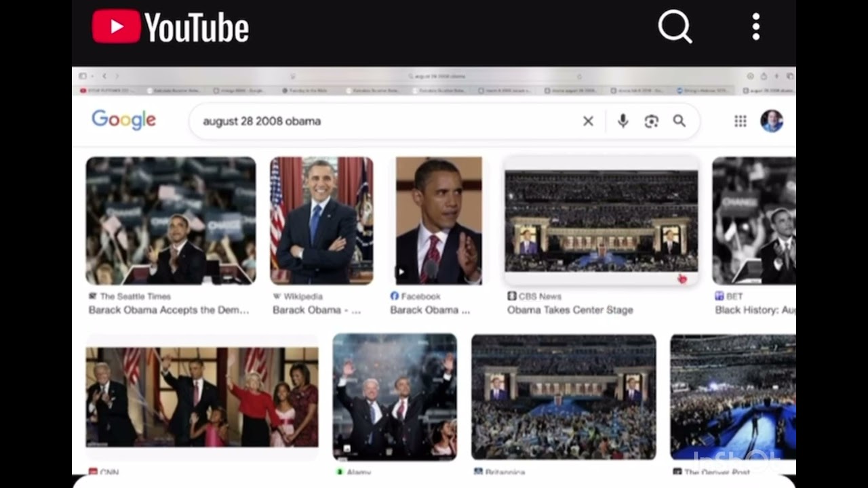The height and width of the screenshot is (488, 868).
Task: Toggle the browser sidebar icon
Action: click(x=83, y=76)
